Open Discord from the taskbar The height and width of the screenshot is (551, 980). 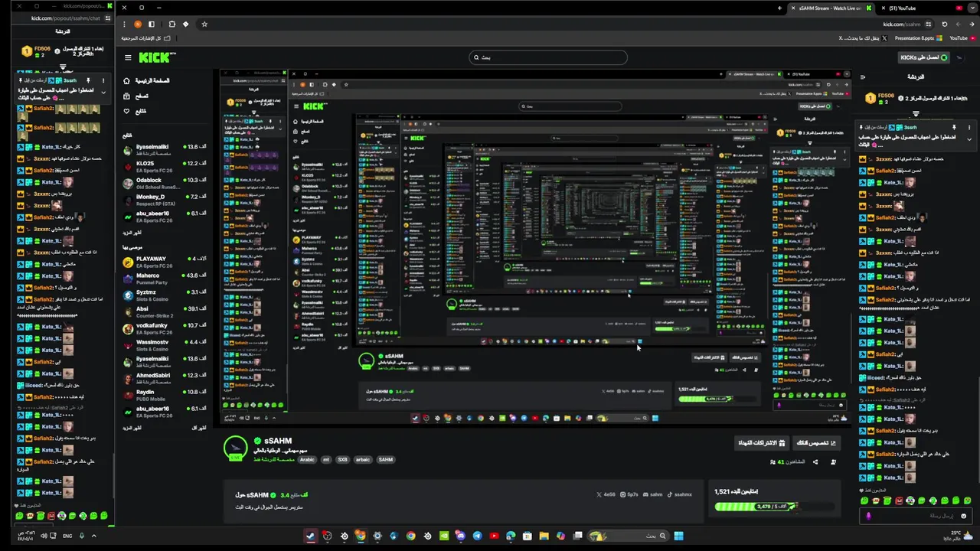(460, 536)
